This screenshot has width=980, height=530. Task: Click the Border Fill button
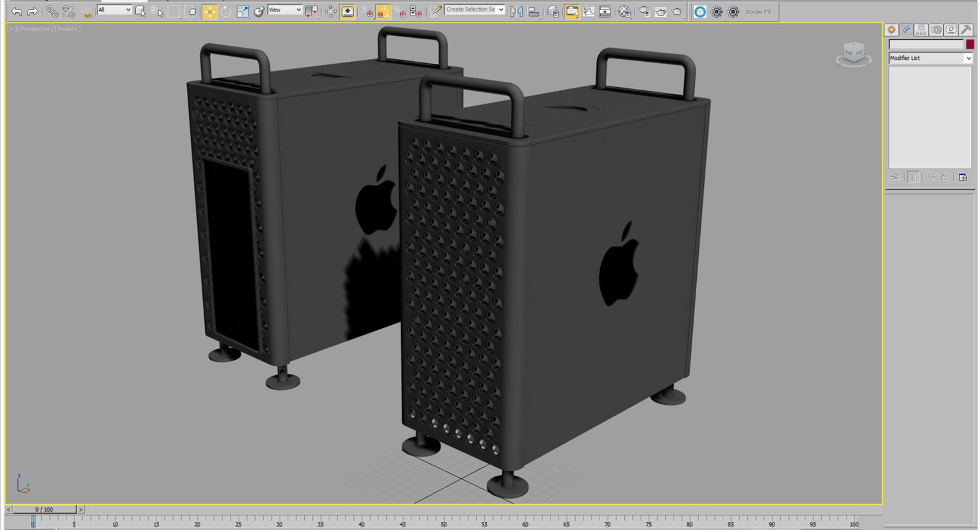(x=758, y=12)
